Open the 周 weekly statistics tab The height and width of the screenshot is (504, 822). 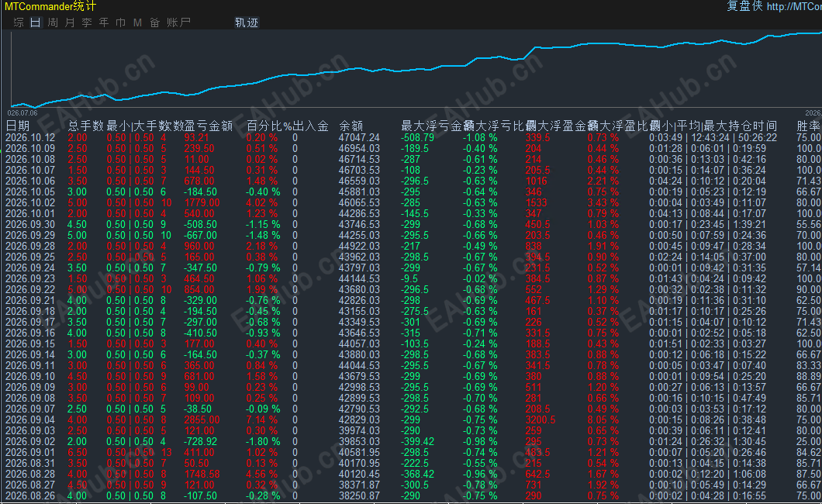coord(53,22)
